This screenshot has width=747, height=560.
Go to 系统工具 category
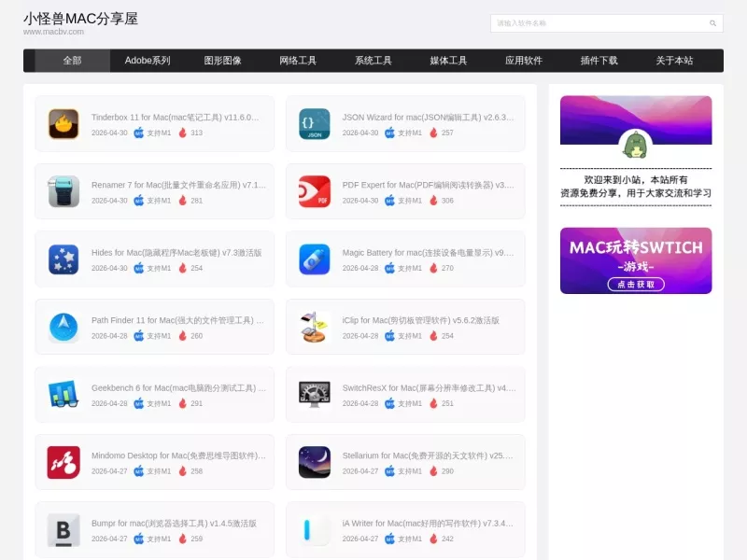click(373, 61)
